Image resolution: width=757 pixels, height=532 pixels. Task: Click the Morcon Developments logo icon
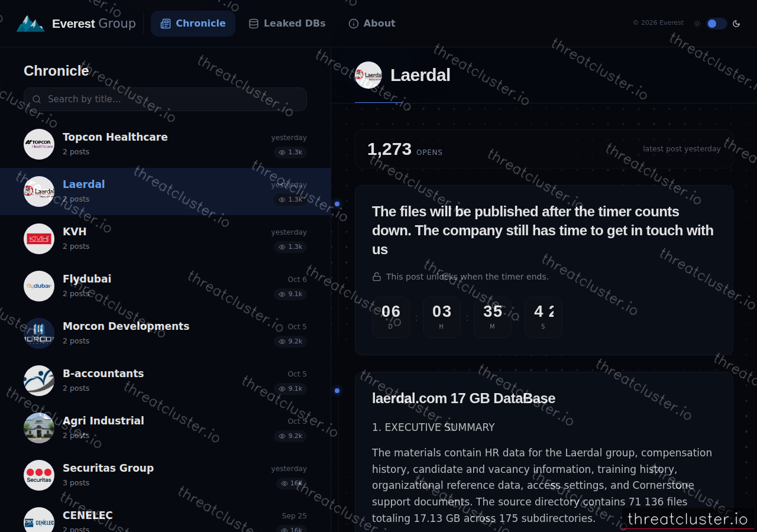39,333
